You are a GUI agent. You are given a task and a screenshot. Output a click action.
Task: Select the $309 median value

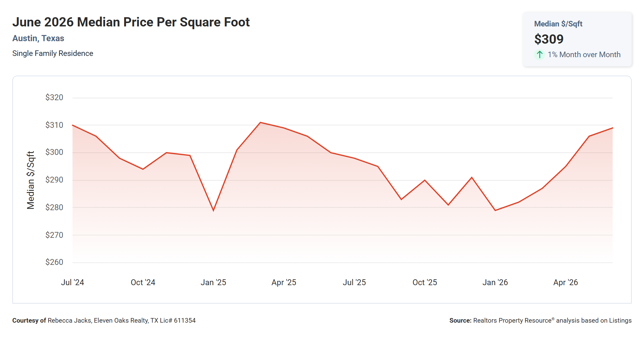pyautogui.click(x=549, y=39)
